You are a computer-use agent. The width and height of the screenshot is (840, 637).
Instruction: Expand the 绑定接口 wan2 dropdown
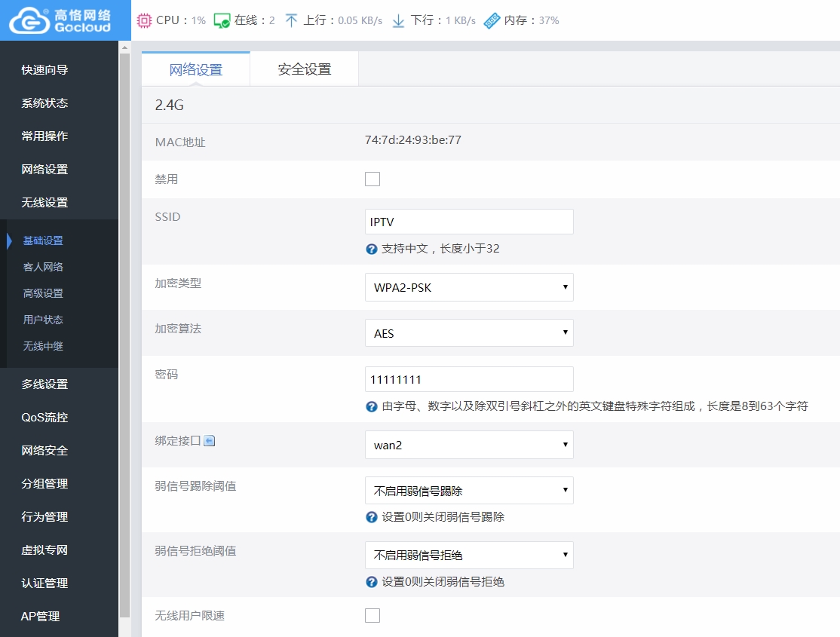click(469, 445)
